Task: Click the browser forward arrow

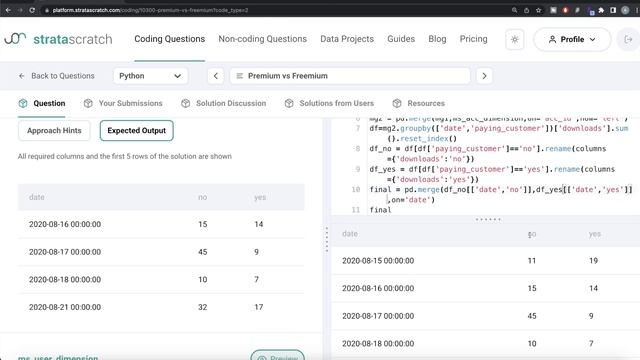Action: (20, 10)
